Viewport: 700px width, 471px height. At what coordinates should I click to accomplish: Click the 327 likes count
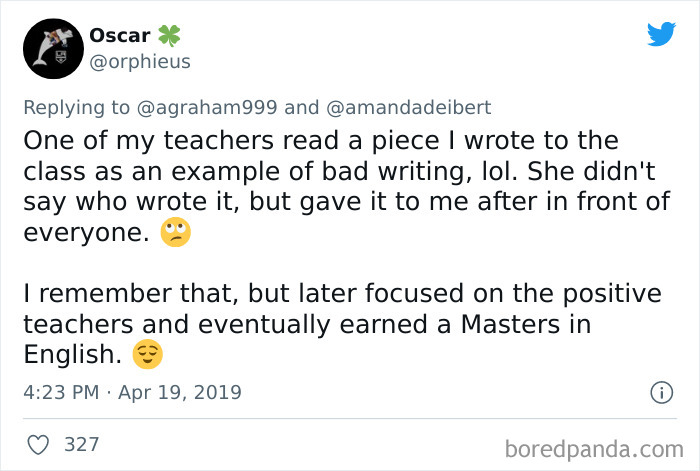click(x=82, y=443)
